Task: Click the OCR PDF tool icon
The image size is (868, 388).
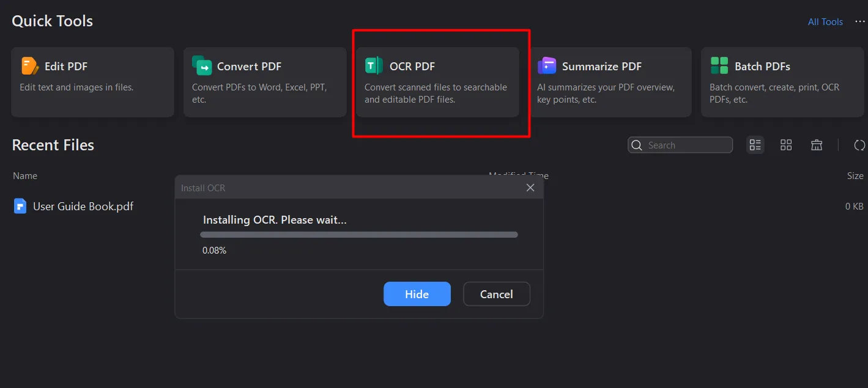Action: (x=374, y=66)
